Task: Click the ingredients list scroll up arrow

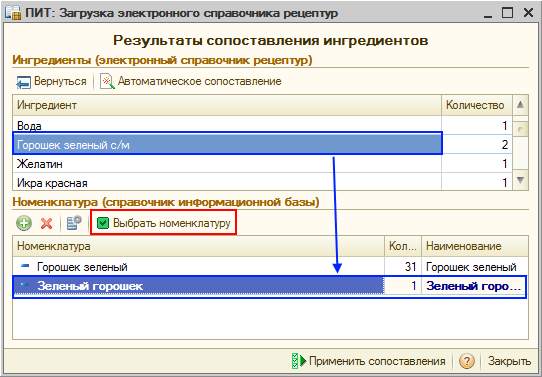Action: pyautogui.click(x=520, y=105)
